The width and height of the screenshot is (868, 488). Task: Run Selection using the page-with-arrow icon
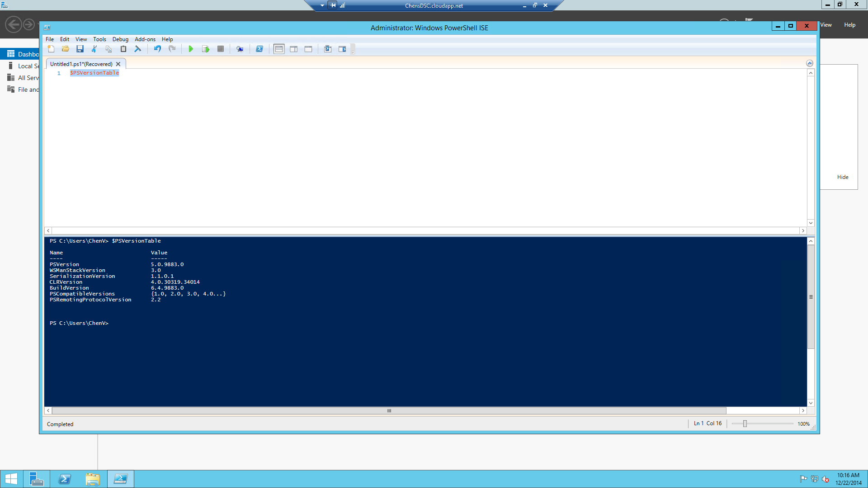coord(206,49)
